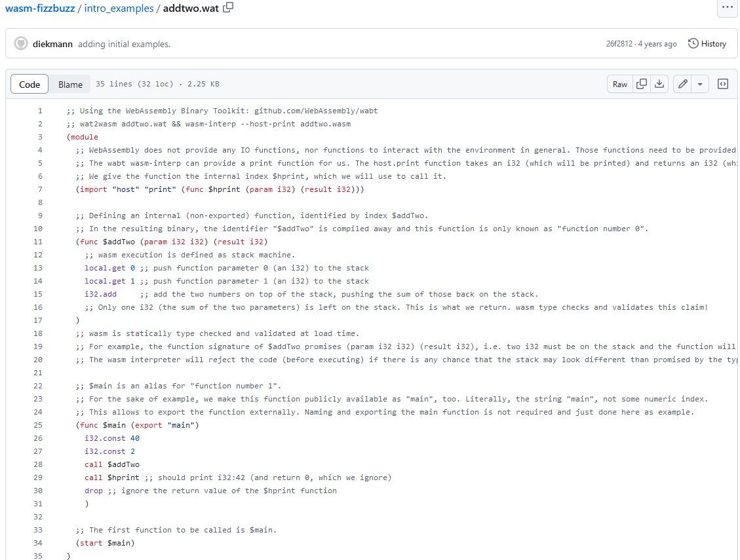Viewport: 740px width, 560px height.
Task: Open commit 26f2812
Action: [x=619, y=44]
